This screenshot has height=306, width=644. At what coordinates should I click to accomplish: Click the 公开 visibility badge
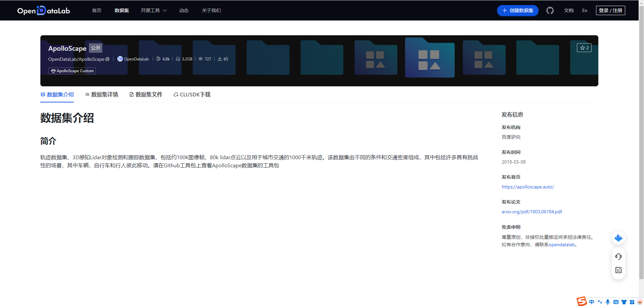(96, 48)
